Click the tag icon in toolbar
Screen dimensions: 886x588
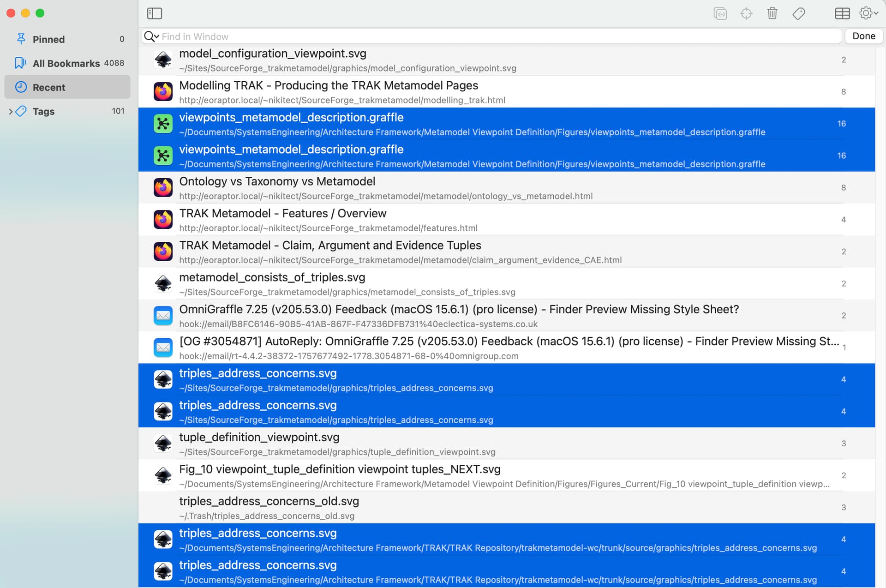(x=799, y=13)
